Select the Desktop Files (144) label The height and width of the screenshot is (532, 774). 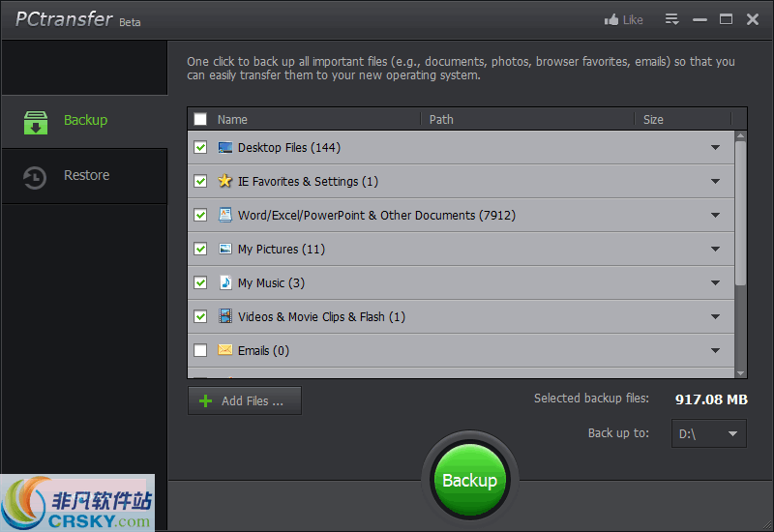coord(288,148)
